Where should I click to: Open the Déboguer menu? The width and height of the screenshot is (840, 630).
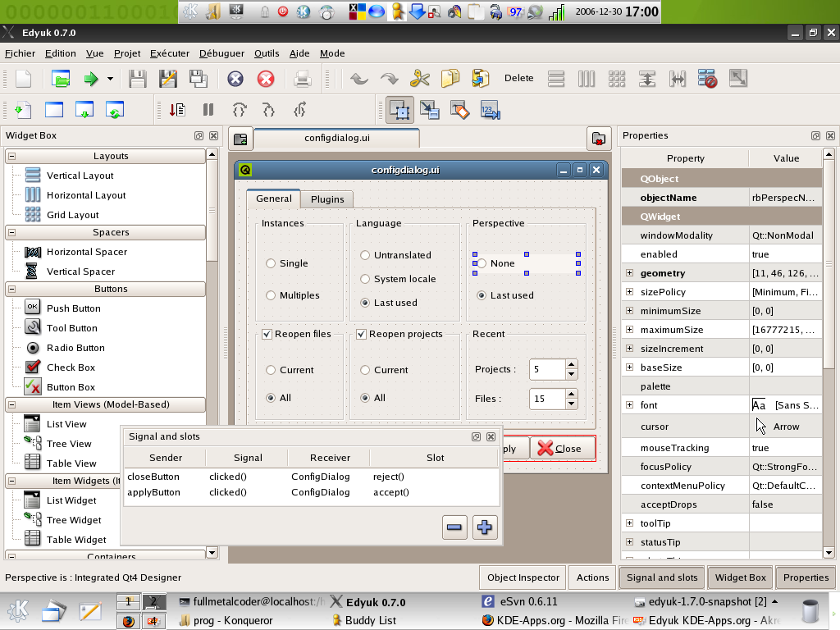[x=221, y=53]
